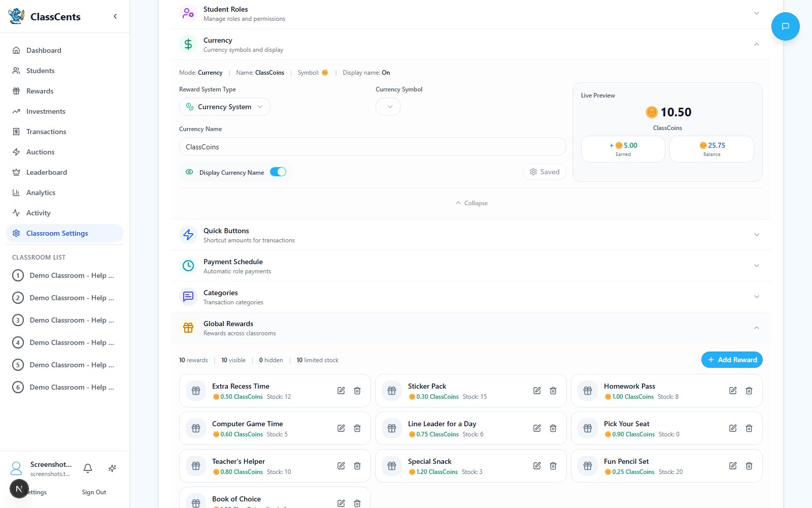
Task: Edit the Homework Pass reward
Action: click(x=733, y=391)
